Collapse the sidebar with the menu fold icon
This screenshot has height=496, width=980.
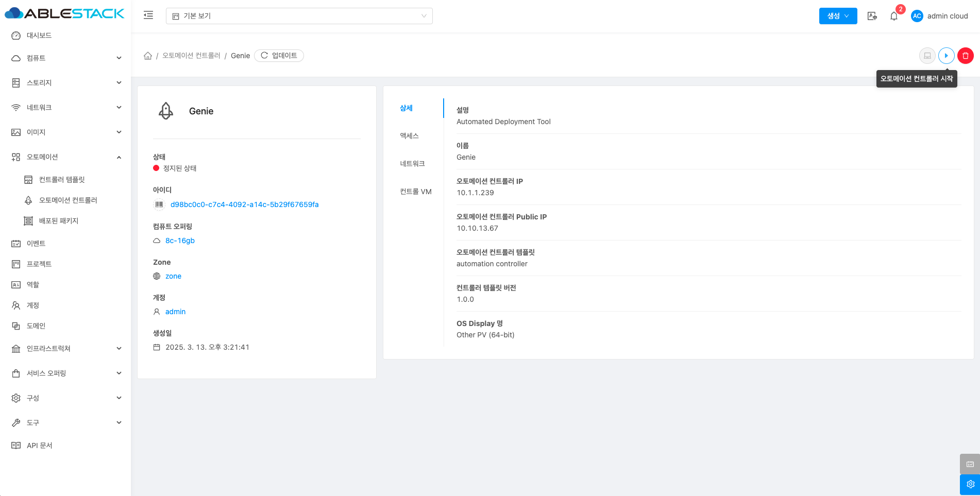pos(148,15)
